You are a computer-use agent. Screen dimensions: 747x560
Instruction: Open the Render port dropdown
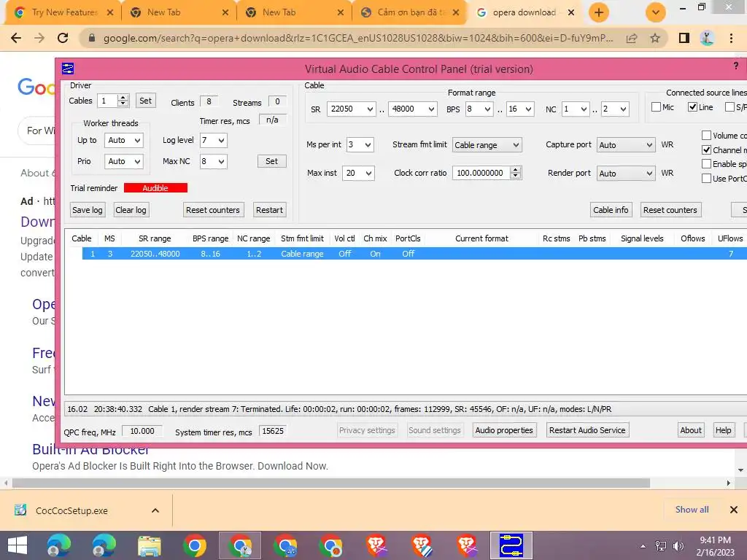[x=625, y=174]
